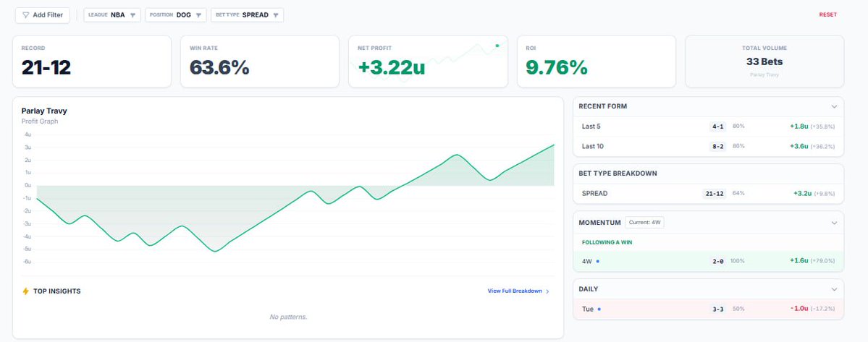This screenshot has width=868, height=342.
Task: Click the +1.6u momentum profit value
Action: pyautogui.click(x=799, y=261)
